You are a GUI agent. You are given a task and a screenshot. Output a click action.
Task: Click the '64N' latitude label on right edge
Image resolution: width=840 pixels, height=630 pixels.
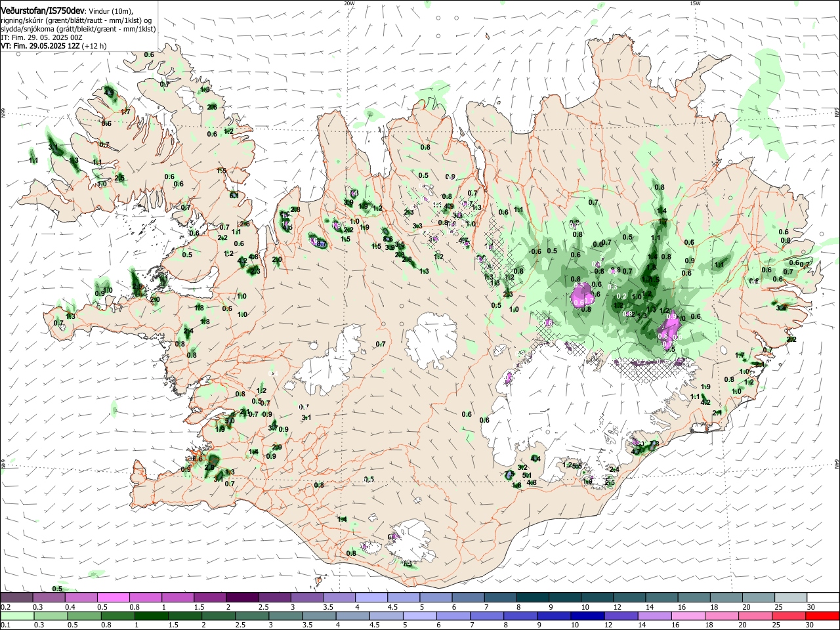(x=837, y=464)
